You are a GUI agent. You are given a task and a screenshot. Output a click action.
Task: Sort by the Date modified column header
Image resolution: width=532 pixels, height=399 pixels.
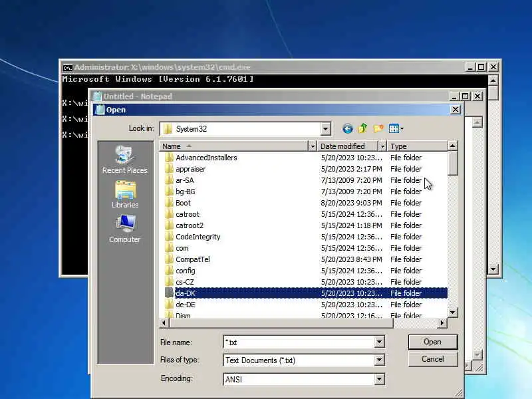tap(348, 146)
